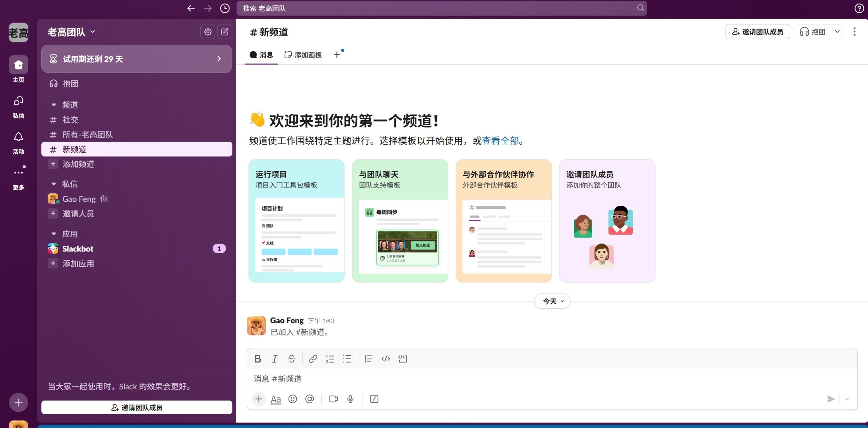Choose the 与外部合作伙伴协作 template card
This screenshot has width=868, height=428.
pos(504,221)
